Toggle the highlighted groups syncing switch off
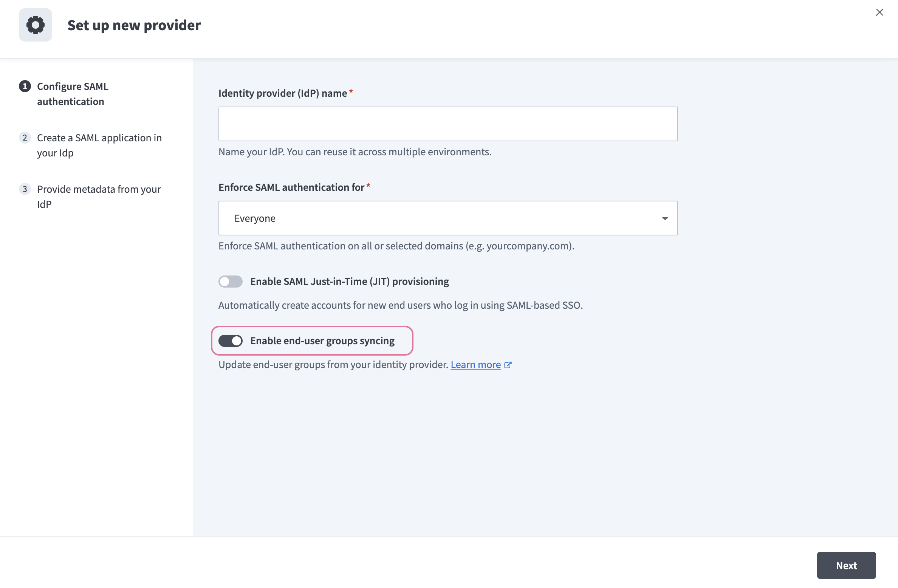The height and width of the screenshot is (588, 898). point(231,340)
